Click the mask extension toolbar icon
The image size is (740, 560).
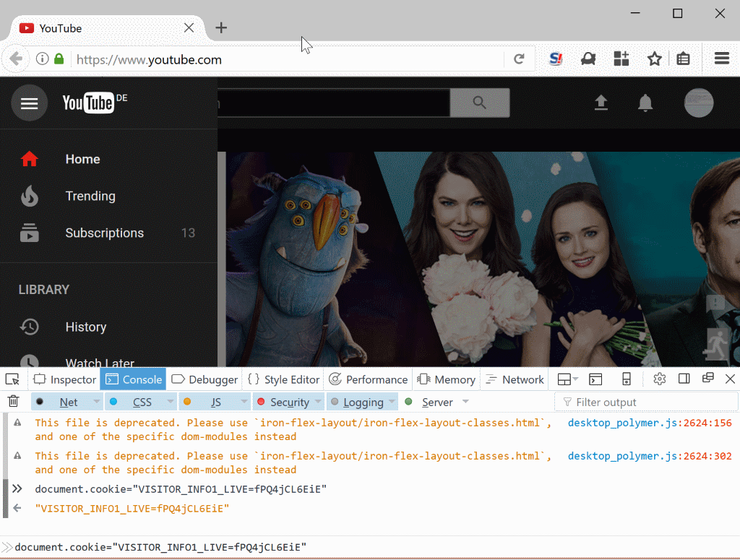(588, 59)
